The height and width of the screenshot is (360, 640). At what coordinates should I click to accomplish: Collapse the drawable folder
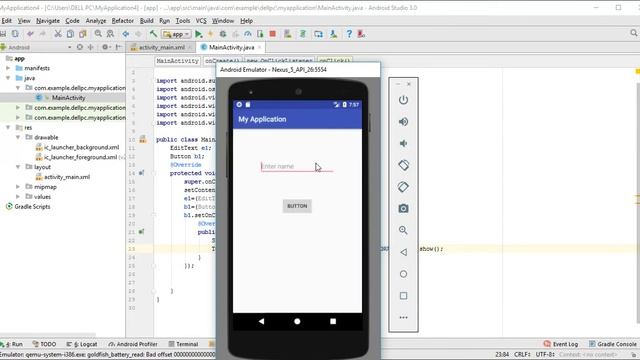click(x=18, y=138)
